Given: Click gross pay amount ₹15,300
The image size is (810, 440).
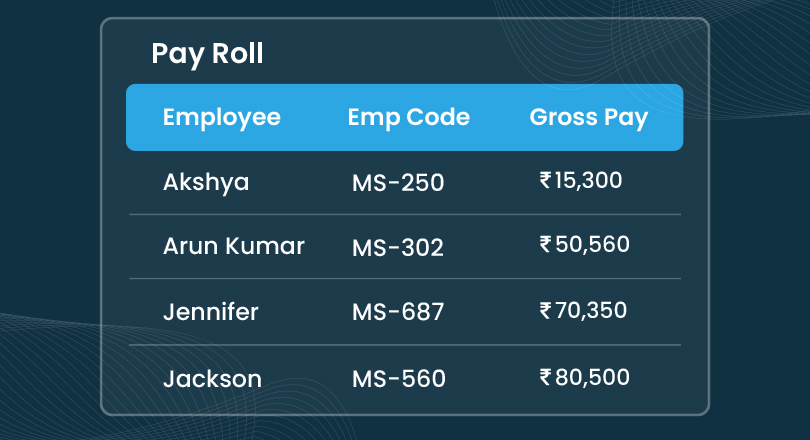Looking at the screenshot, I should (x=581, y=181).
